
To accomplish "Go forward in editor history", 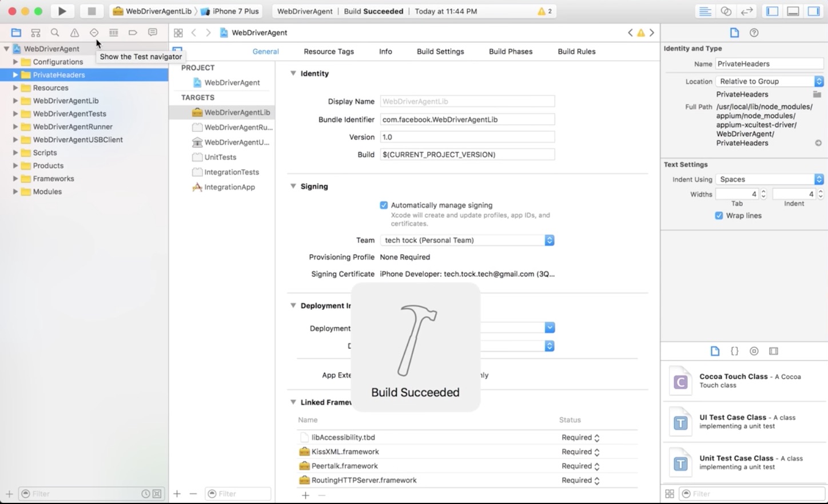I will [x=208, y=33].
